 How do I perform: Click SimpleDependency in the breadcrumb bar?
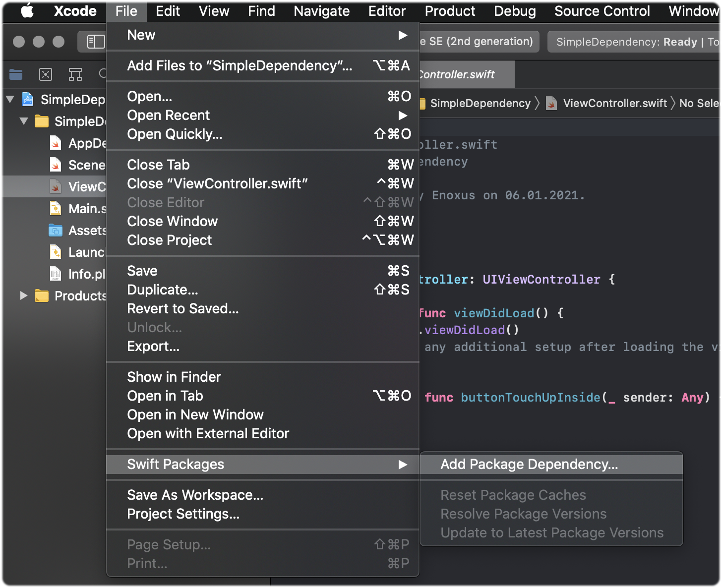[480, 103]
